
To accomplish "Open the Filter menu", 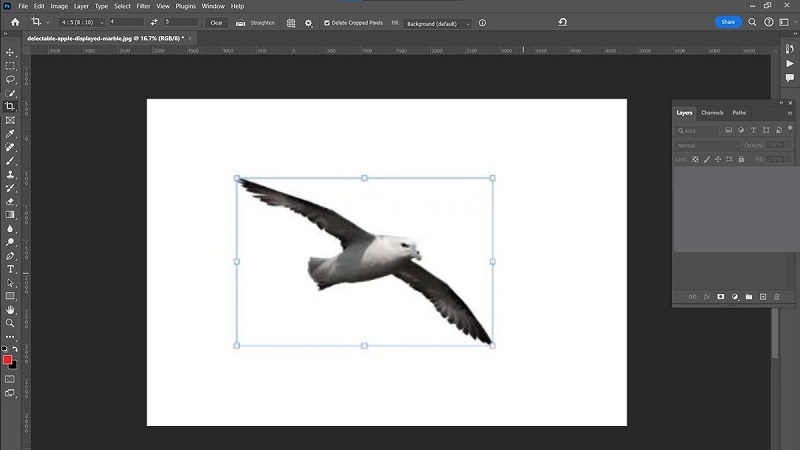I will click(143, 6).
